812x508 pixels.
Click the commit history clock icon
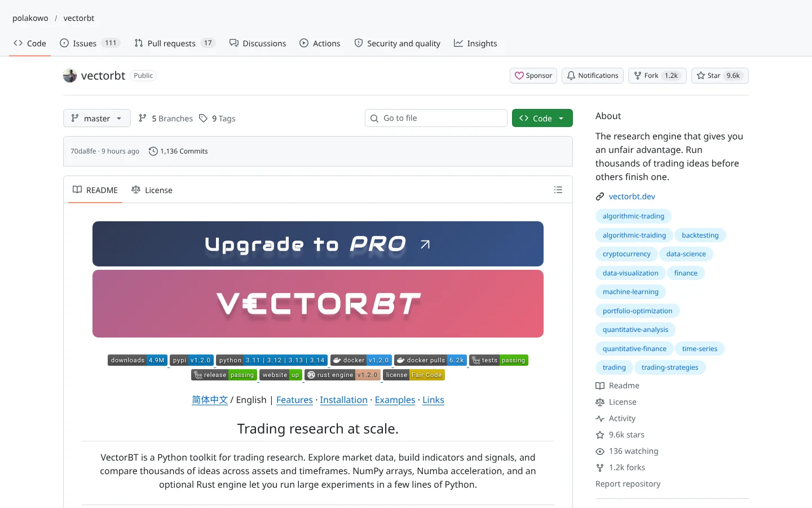tap(153, 151)
